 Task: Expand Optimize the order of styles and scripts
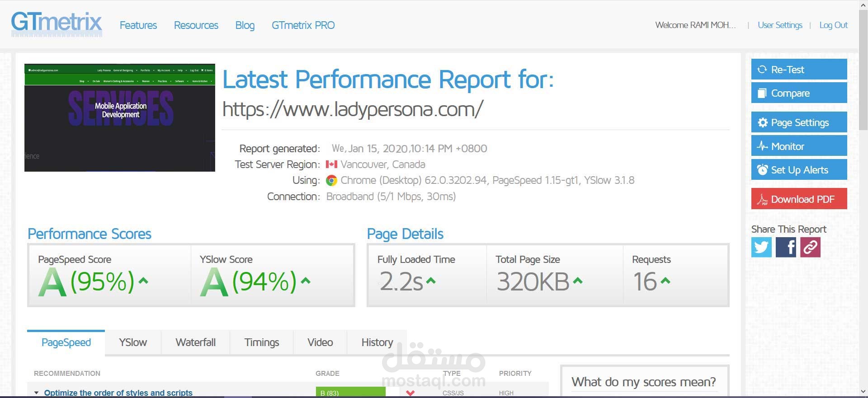(118, 393)
